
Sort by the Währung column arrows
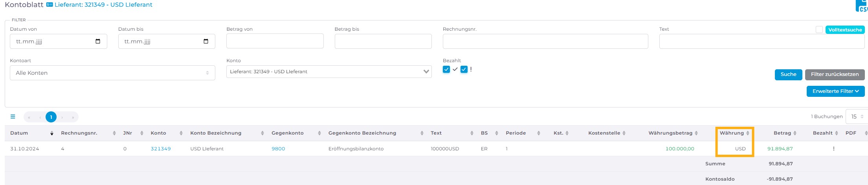(748, 133)
